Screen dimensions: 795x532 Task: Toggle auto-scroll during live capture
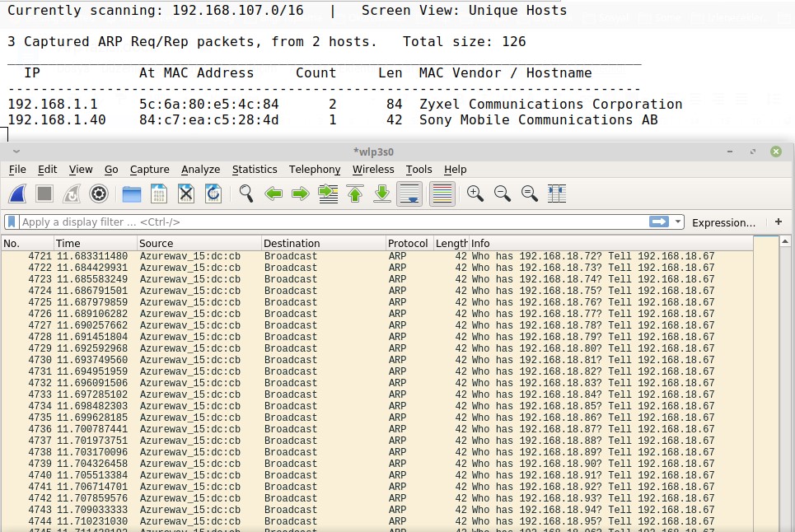click(409, 194)
